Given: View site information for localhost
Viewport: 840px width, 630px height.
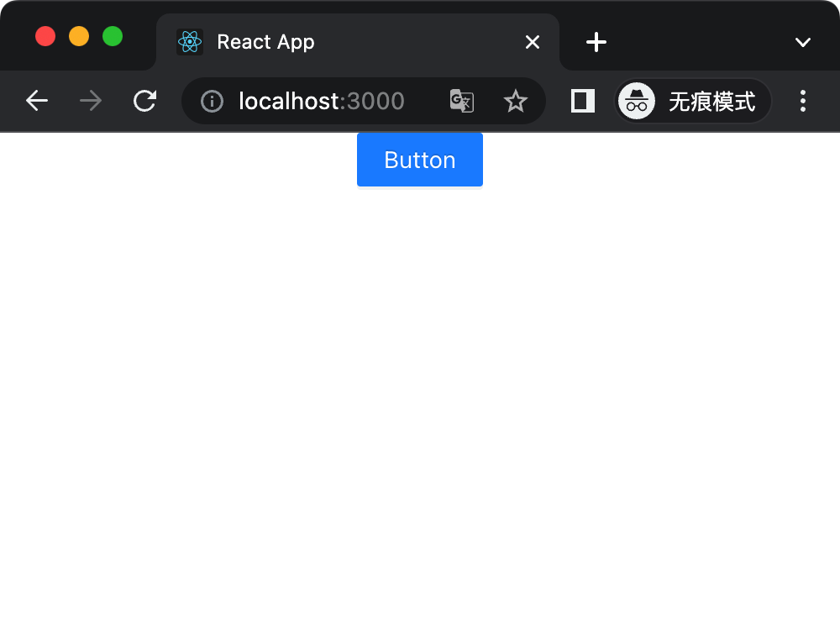Looking at the screenshot, I should [212, 102].
